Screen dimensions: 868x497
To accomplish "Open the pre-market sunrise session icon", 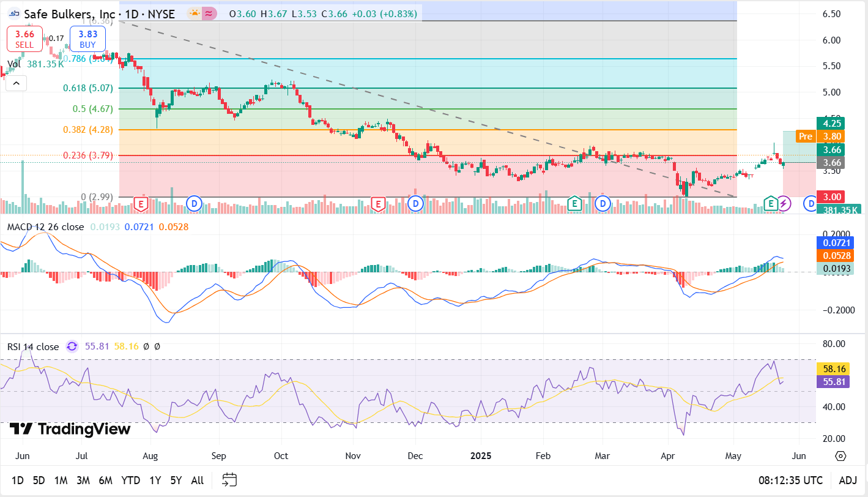I will click(194, 13).
